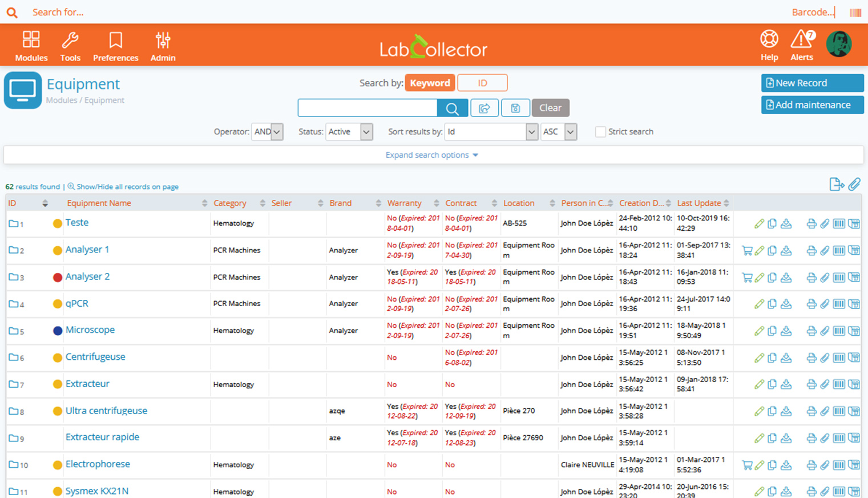Sort by the Location column
This screenshot has width=868, height=498.
(x=519, y=203)
